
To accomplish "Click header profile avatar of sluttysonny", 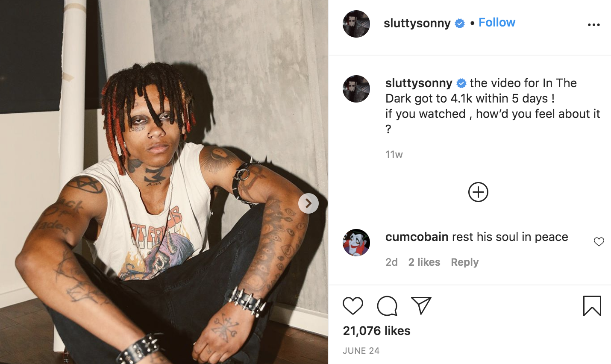I will pos(356,24).
